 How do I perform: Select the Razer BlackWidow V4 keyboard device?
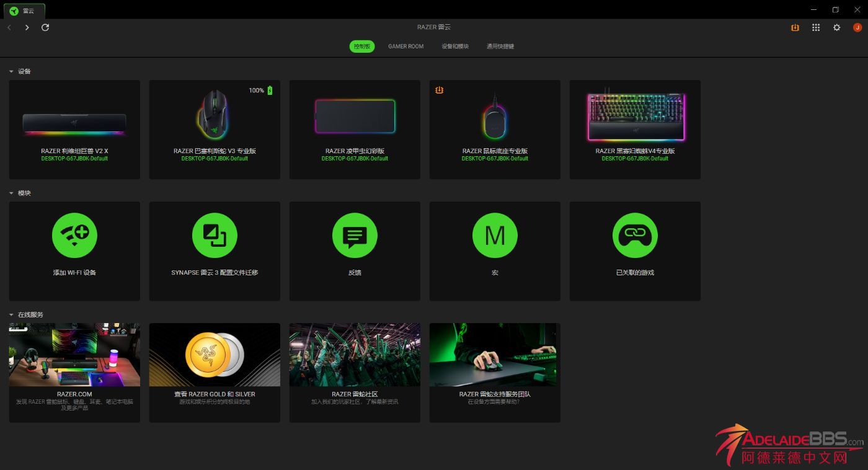pos(635,129)
